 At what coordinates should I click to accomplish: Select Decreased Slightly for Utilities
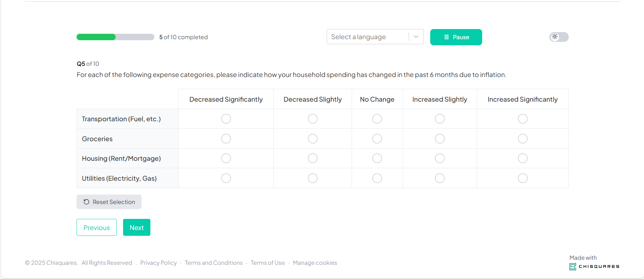click(313, 178)
